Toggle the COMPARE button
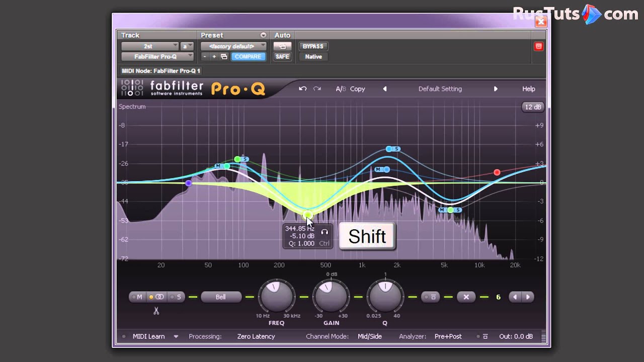 [248, 57]
